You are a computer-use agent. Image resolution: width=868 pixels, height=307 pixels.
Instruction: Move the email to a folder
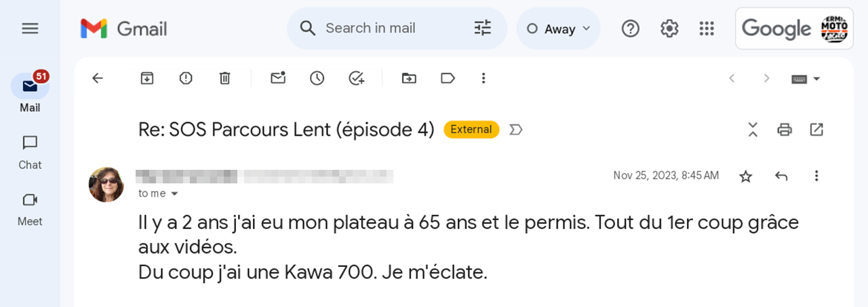point(409,78)
